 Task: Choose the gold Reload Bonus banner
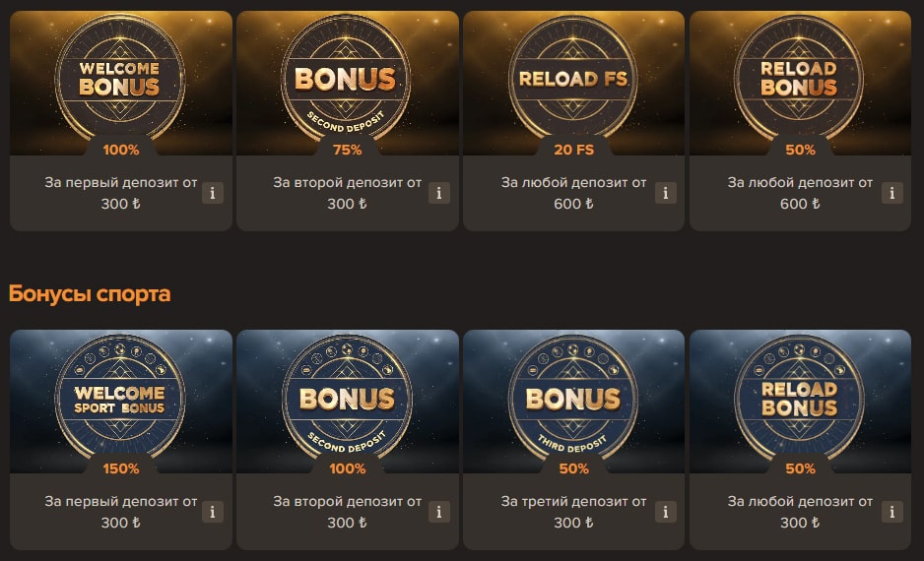[800, 83]
